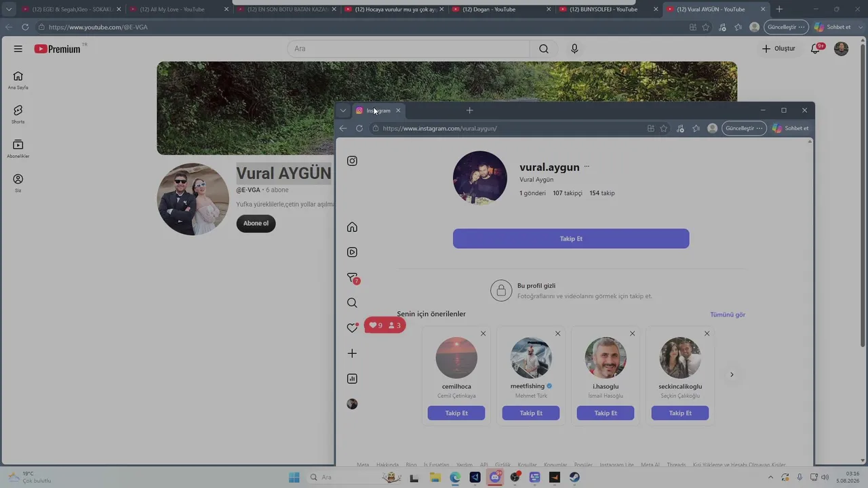Open options menu next to vural.aygun username
The width and height of the screenshot is (868, 488).
pos(587,167)
